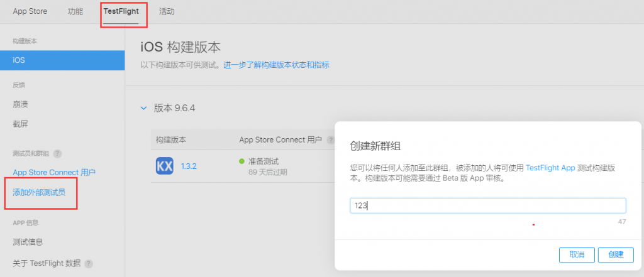Viewport: 644px width, 277px height.
Task: Switch to the 功能 tab
Action: pos(75,11)
